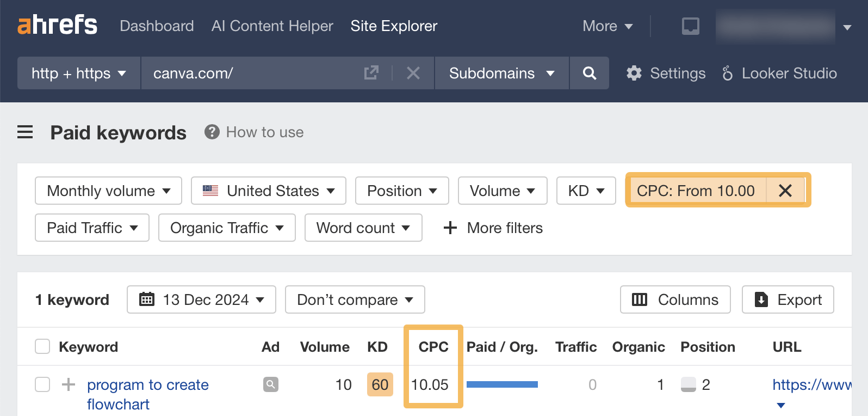Expand the United States country dropdown
This screenshot has height=416, width=868.
(269, 191)
